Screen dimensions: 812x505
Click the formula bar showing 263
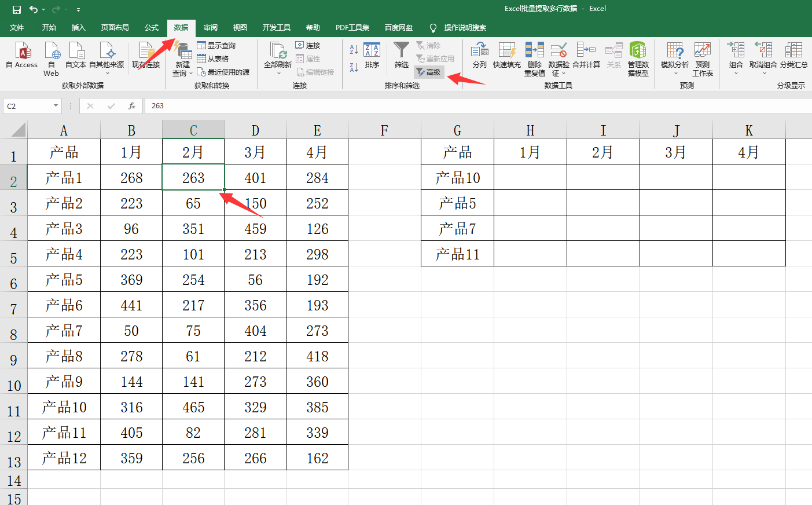point(477,106)
